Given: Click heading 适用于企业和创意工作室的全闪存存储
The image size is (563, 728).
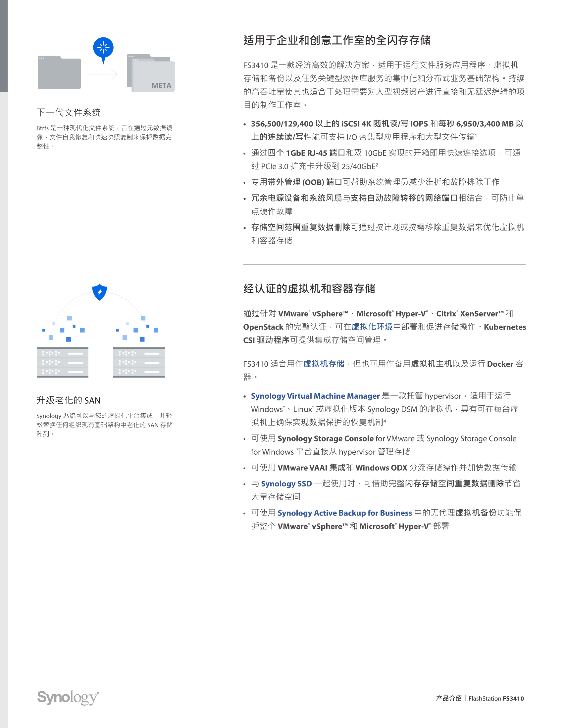Looking at the screenshot, I should pyautogui.click(x=337, y=40).
